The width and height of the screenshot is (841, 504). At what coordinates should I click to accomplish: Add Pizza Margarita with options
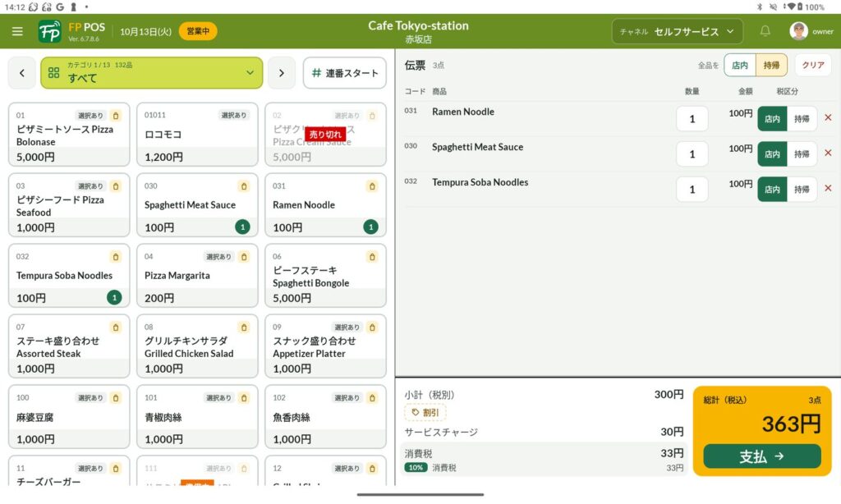click(197, 276)
